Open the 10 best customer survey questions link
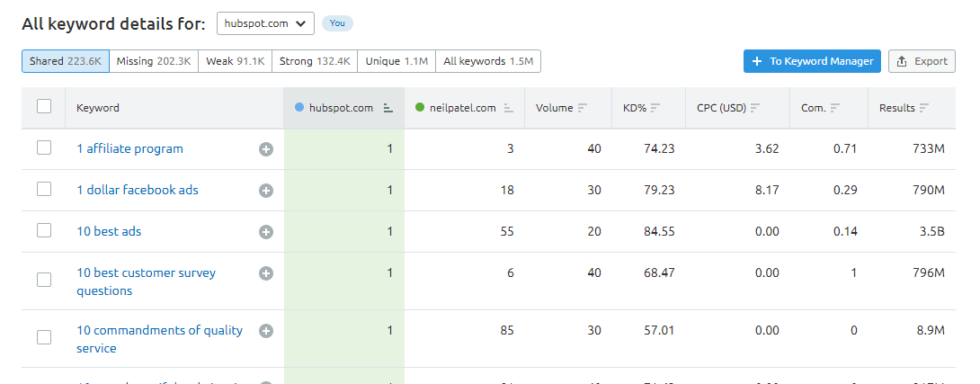Viewport: 980px width, 384px height. click(x=147, y=281)
